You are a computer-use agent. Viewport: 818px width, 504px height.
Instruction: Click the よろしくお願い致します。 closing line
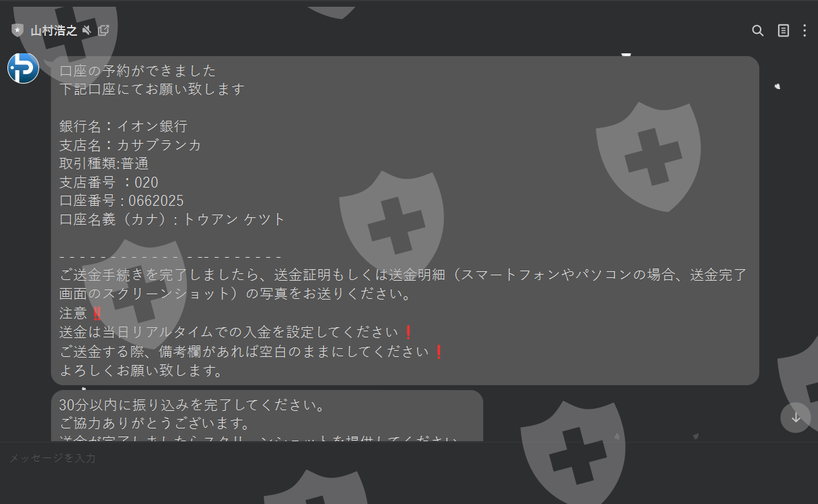141,370
